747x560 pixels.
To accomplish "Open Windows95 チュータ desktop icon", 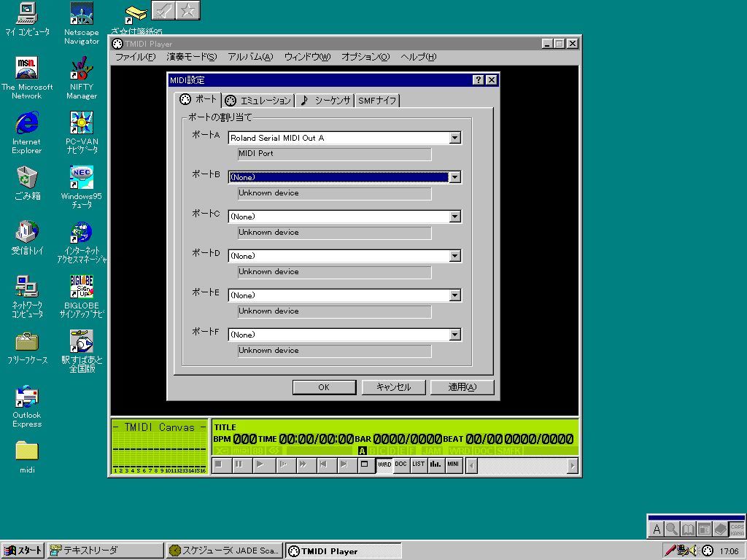I will coord(82,187).
